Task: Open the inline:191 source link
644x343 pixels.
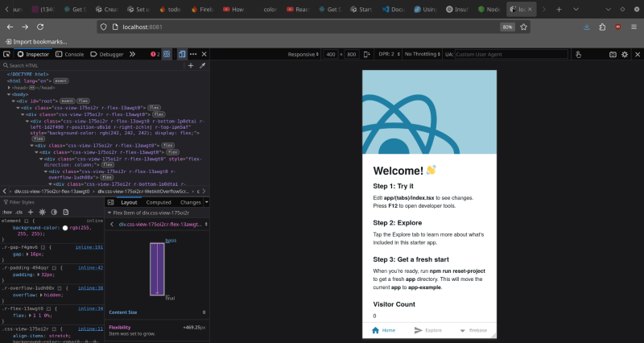Action: (x=89, y=247)
